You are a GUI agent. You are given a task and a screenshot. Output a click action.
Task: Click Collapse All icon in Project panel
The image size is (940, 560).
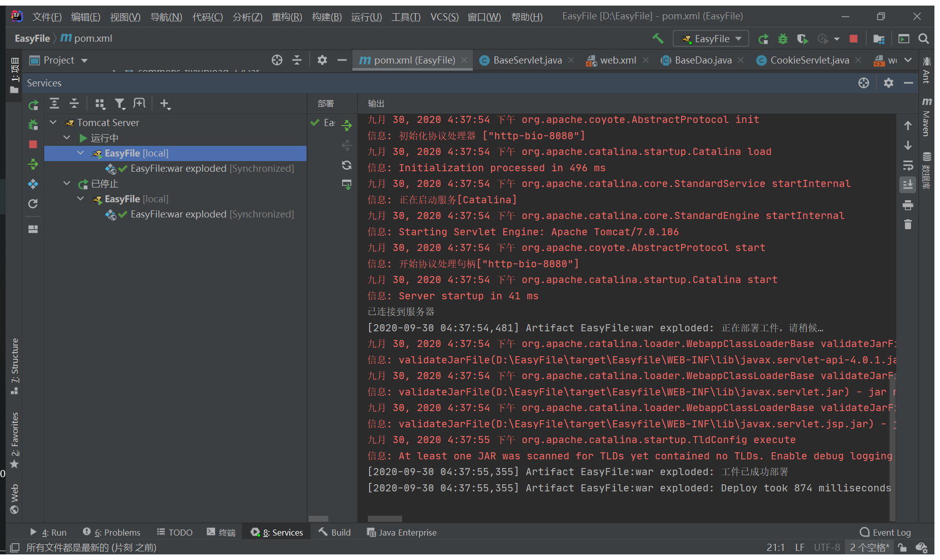pyautogui.click(x=297, y=60)
